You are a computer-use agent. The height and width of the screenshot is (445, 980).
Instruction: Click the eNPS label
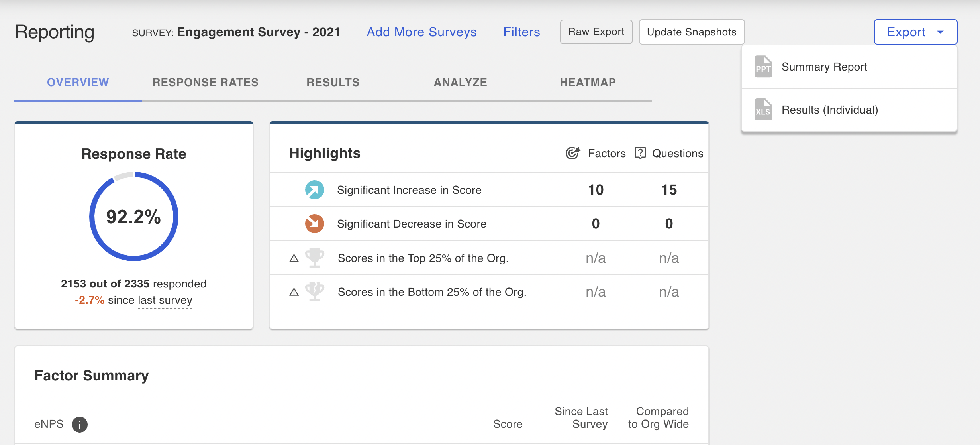point(49,424)
